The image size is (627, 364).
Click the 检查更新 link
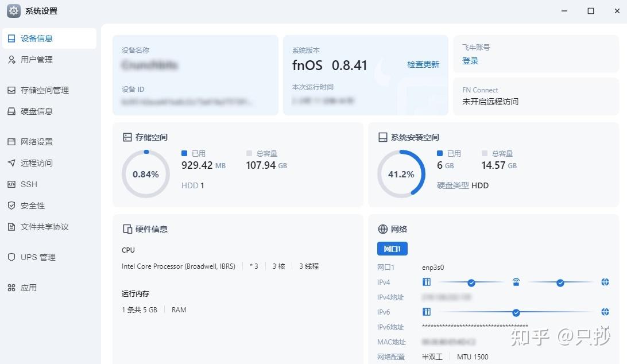423,64
